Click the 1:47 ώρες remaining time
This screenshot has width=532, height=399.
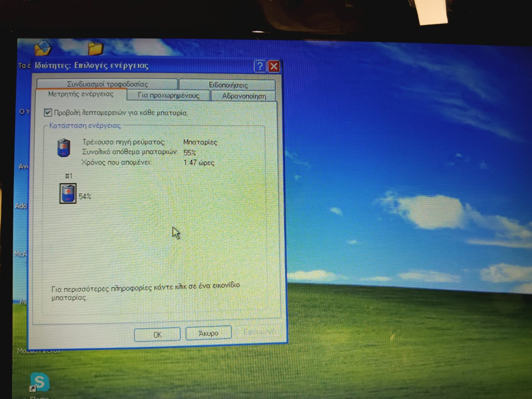pyautogui.click(x=199, y=163)
